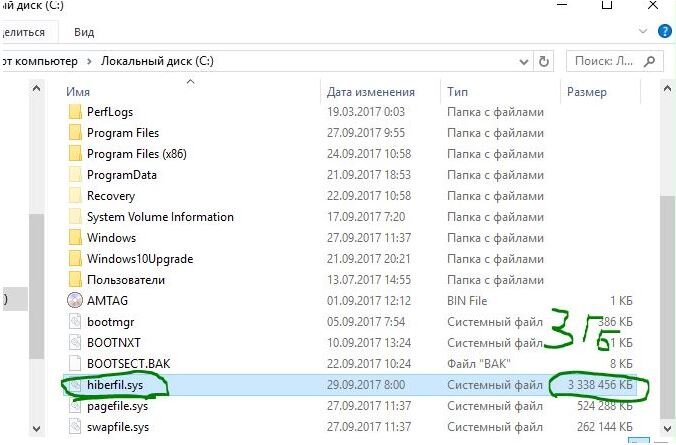The height and width of the screenshot is (445, 676).
Task: Click the date 19.03.2017 0:03
Action: coord(366,112)
